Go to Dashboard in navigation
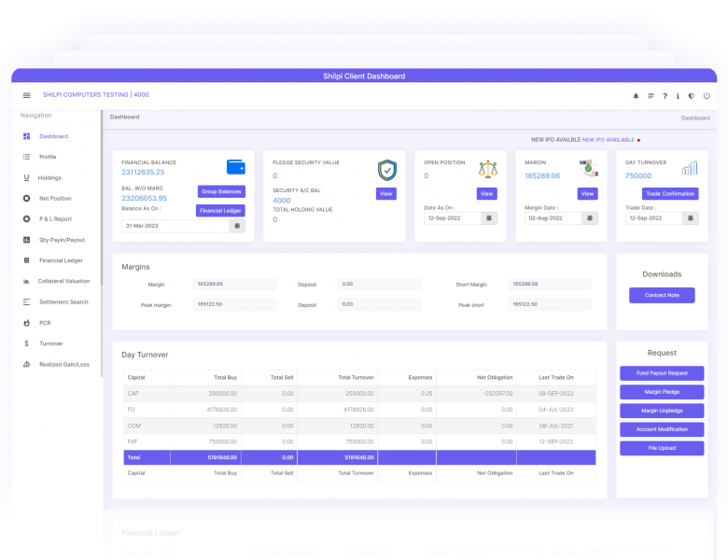728x560 pixels. 54,136
